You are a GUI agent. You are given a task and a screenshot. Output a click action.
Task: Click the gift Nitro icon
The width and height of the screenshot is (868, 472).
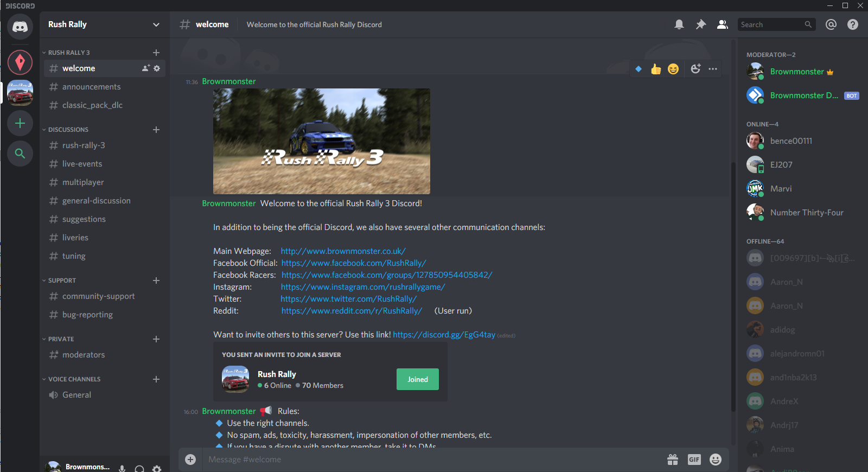tap(673, 460)
